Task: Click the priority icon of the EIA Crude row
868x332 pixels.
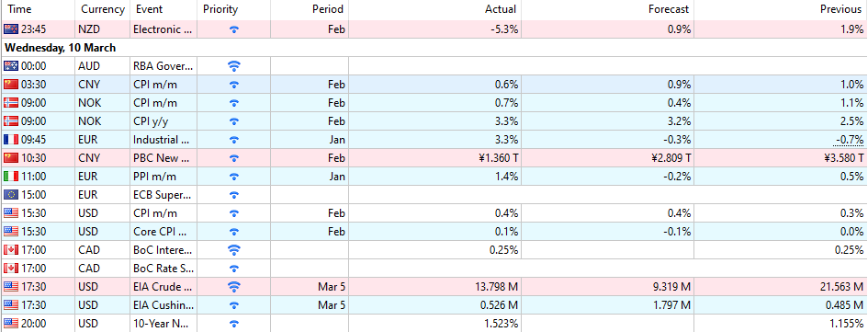Action: click(x=234, y=287)
